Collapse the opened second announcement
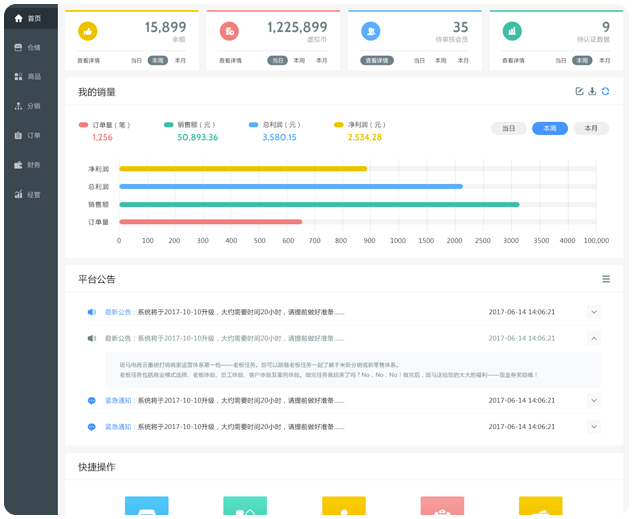The width and height of the screenshot is (633, 519). [594, 339]
